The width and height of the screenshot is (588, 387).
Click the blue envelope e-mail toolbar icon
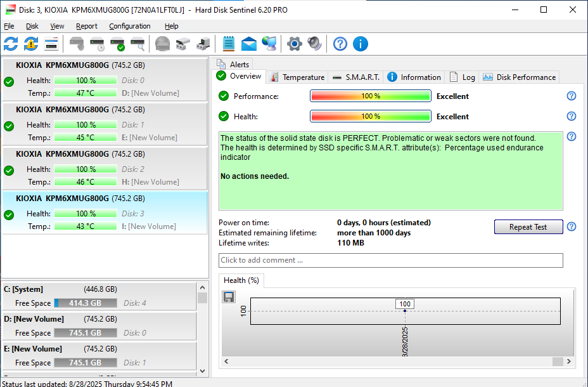click(x=249, y=44)
